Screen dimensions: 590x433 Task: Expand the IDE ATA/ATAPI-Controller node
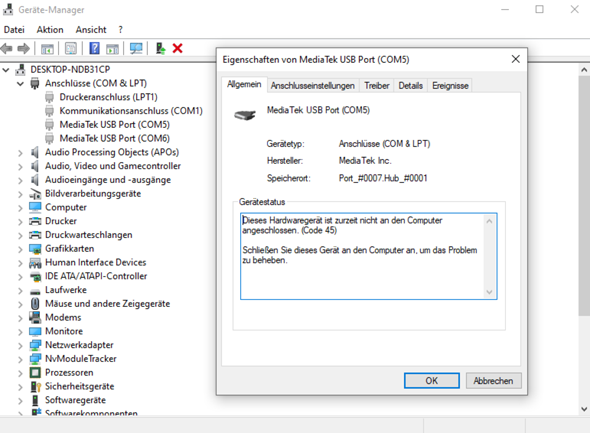point(20,277)
